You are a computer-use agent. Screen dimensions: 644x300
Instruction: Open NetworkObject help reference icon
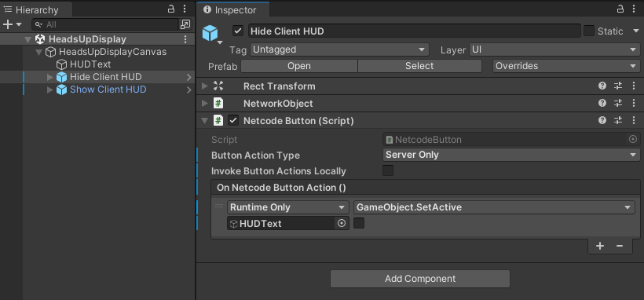[x=602, y=103]
